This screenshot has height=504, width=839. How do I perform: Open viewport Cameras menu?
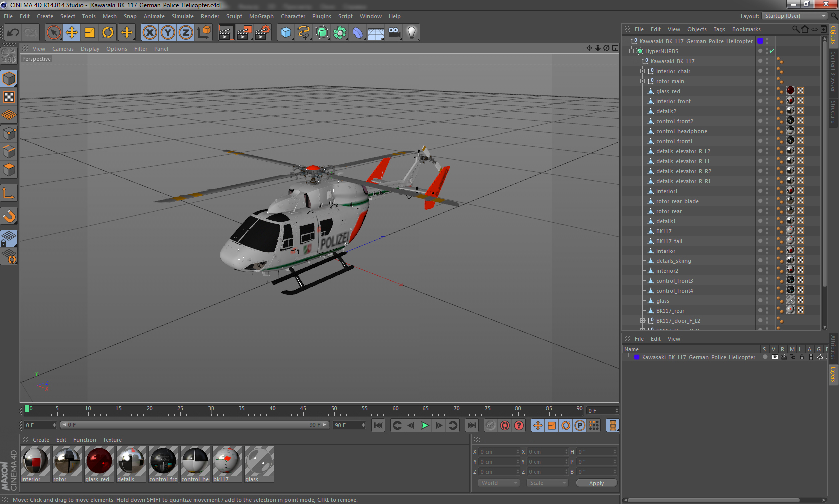pyautogui.click(x=63, y=49)
